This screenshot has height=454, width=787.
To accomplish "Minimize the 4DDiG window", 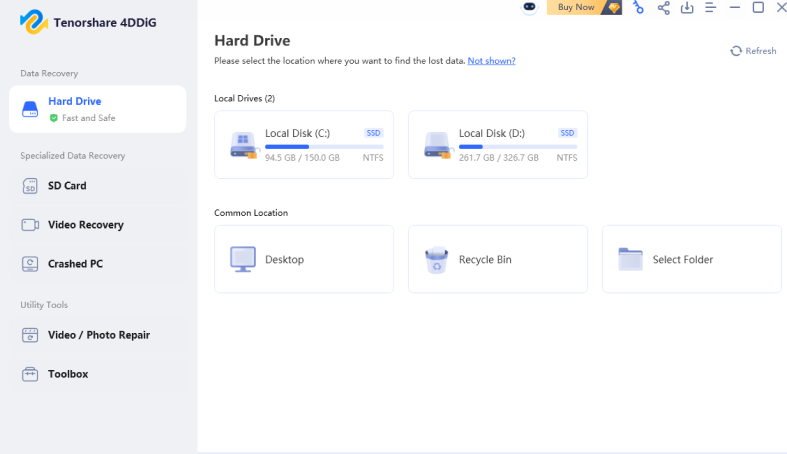I will (x=734, y=8).
